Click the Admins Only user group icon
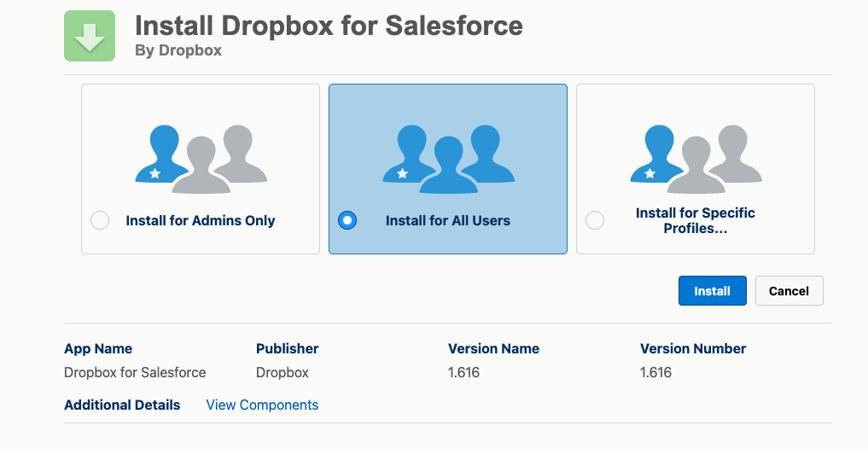Screen dimensions: 868x449 (201, 159)
